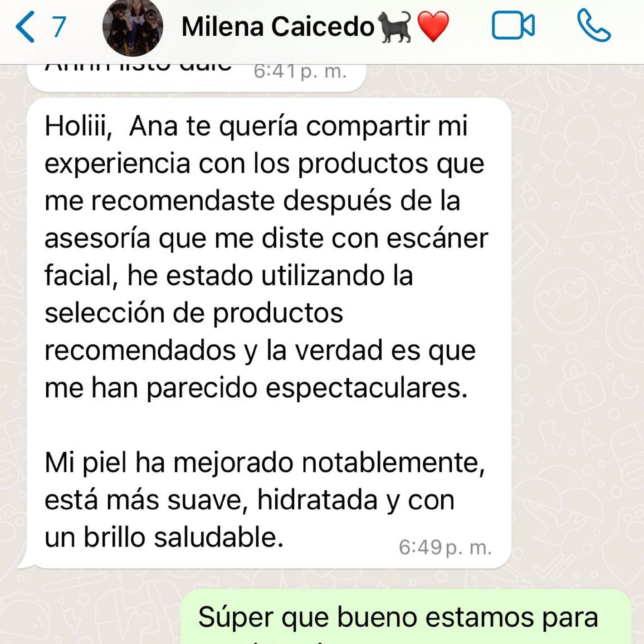Tap the green Súper que bueno message

[406, 617]
